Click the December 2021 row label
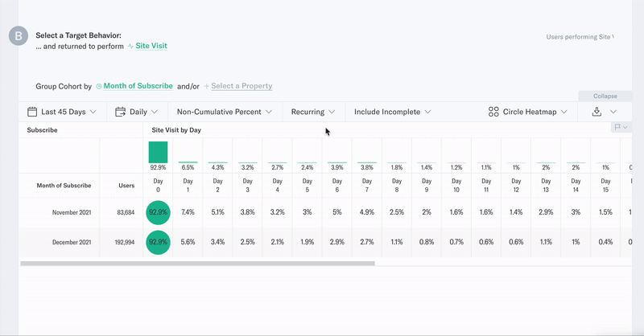Viewport: 644px width, 336px height. [x=72, y=242]
